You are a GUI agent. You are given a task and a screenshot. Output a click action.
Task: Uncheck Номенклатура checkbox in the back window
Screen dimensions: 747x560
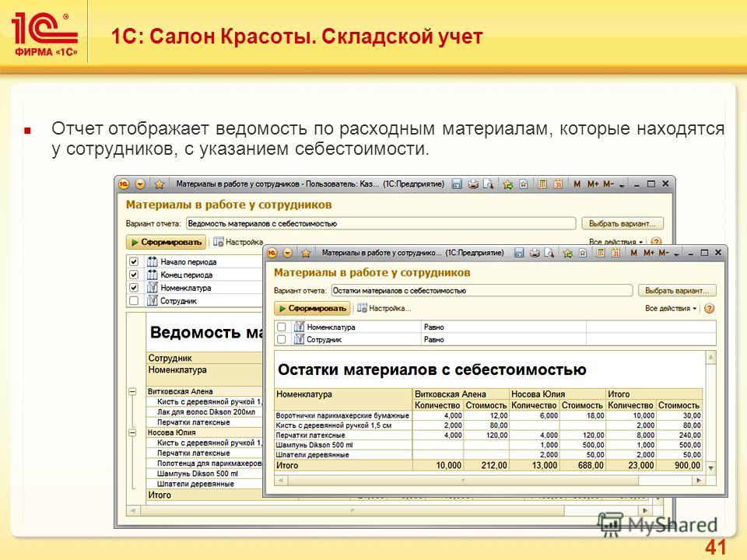pyautogui.click(x=134, y=288)
